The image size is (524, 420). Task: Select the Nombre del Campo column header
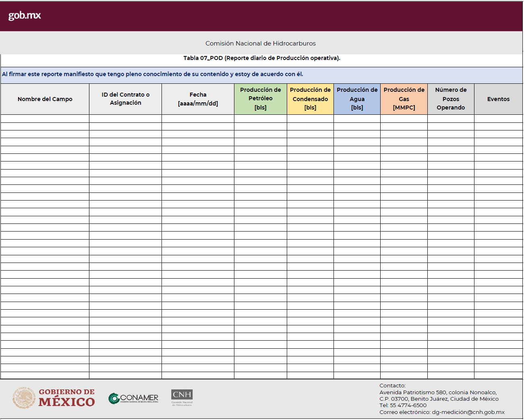[45, 99]
